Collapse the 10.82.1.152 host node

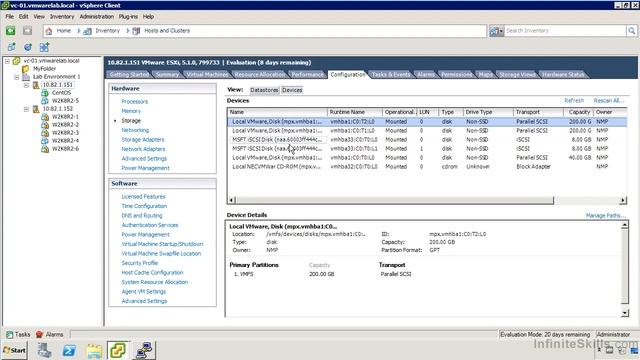pos(26,109)
